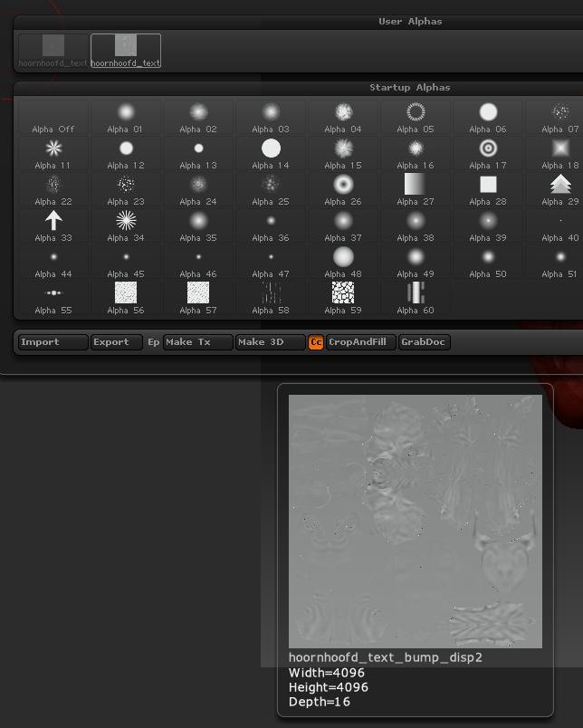Click the Make 3D button
This screenshot has width=583, height=728.
(270, 342)
